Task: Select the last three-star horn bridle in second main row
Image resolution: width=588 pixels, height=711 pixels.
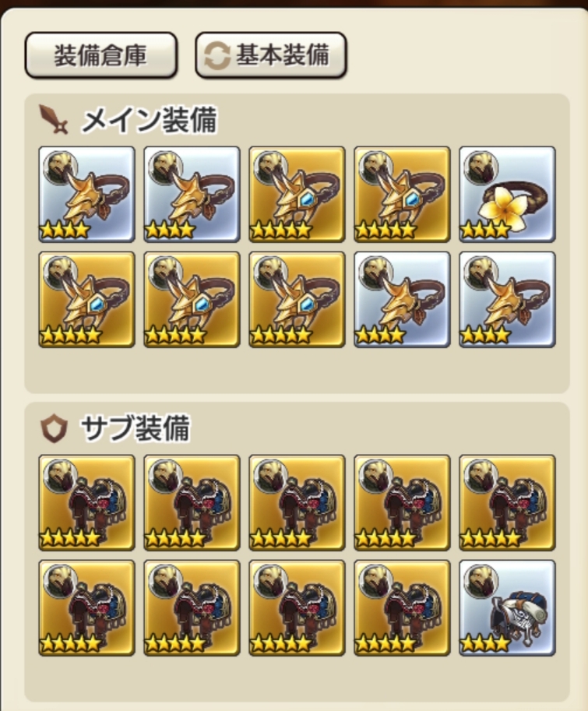Action: (x=507, y=299)
